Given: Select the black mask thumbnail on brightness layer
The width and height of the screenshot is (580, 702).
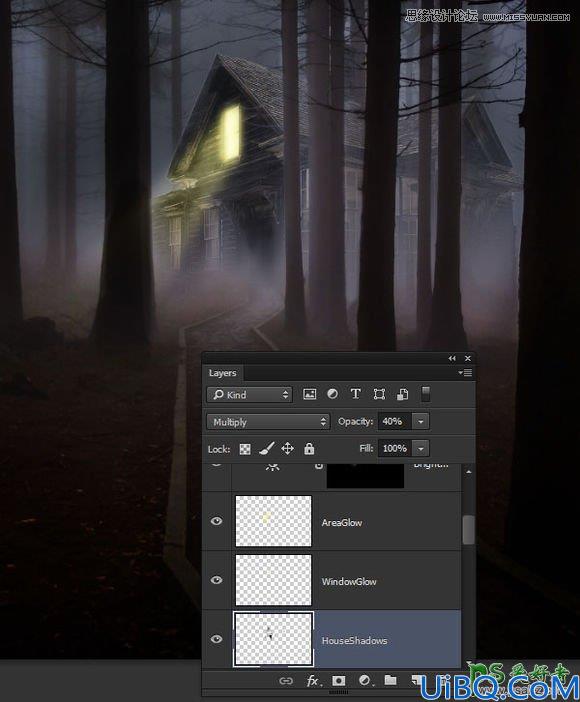Looking at the screenshot, I should tap(365, 475).
